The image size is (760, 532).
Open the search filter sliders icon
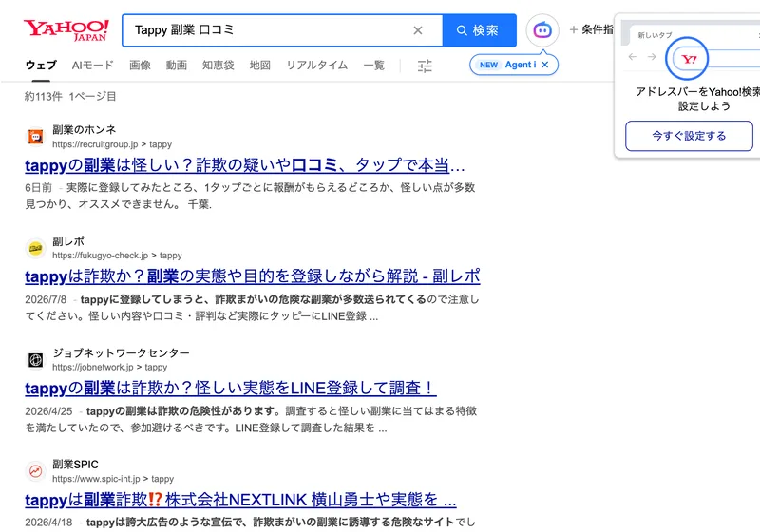click(x=425, y=66)
